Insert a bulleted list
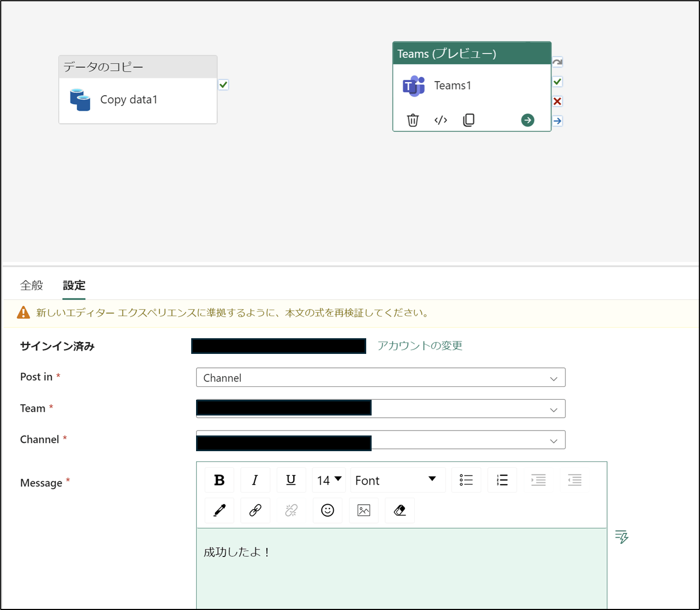 tap(466, 480)
